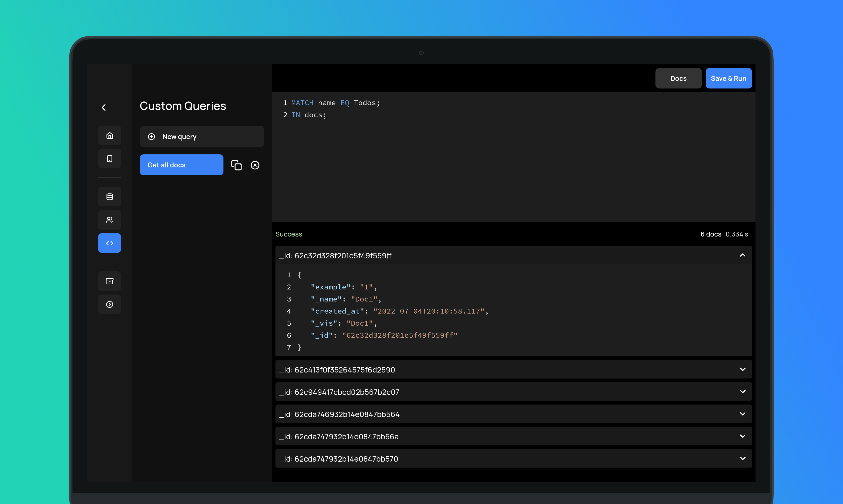Click the "example": "1" JSON line
The height and width of the screenshot is (504, 843).
(x=344, y=287)
